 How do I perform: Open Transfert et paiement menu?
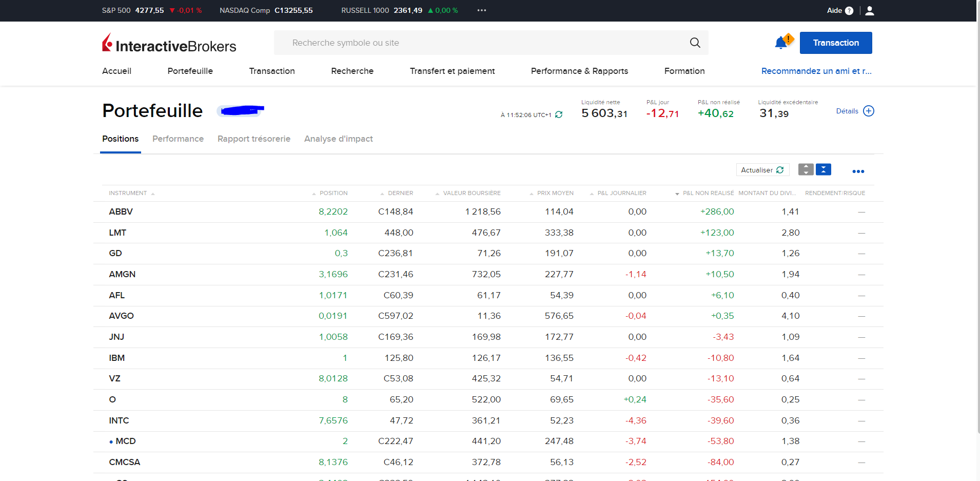[x=452, y=71]
